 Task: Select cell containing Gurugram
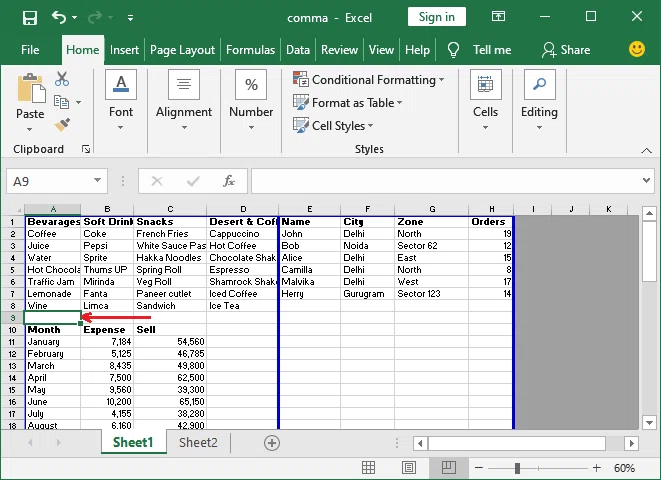coord(368,293)
